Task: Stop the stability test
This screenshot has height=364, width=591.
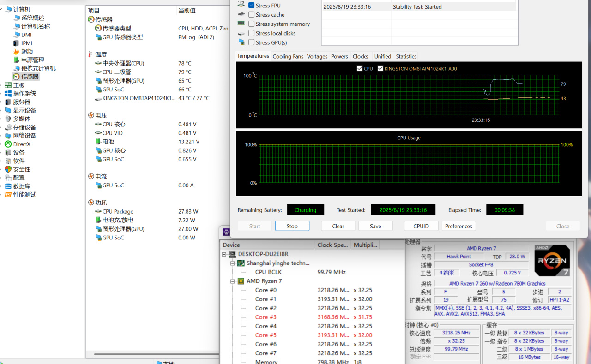Action: [x=292, y=226]
